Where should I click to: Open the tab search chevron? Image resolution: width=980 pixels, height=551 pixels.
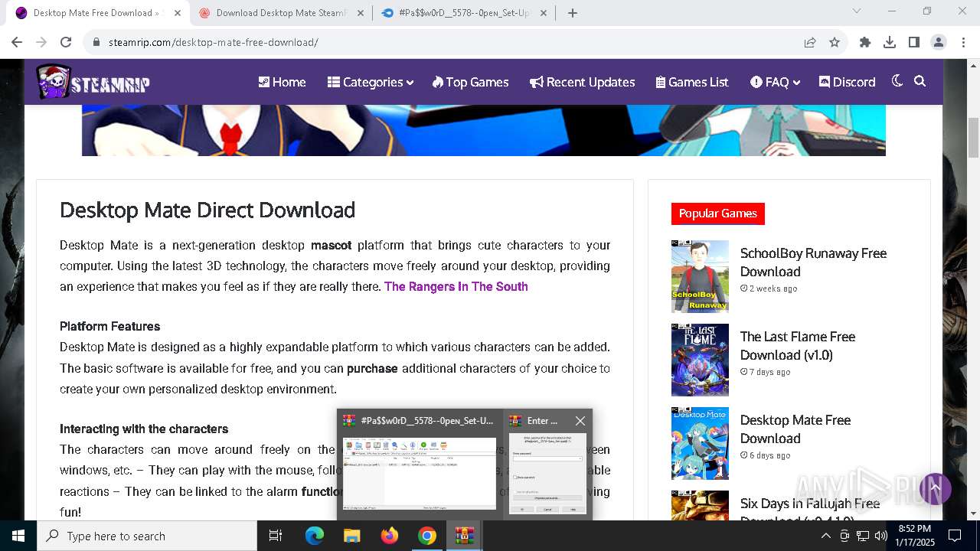coord(857,11)
